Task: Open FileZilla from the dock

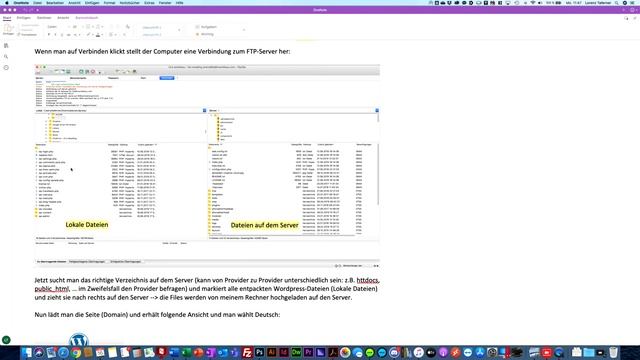Action: point(247,352)
